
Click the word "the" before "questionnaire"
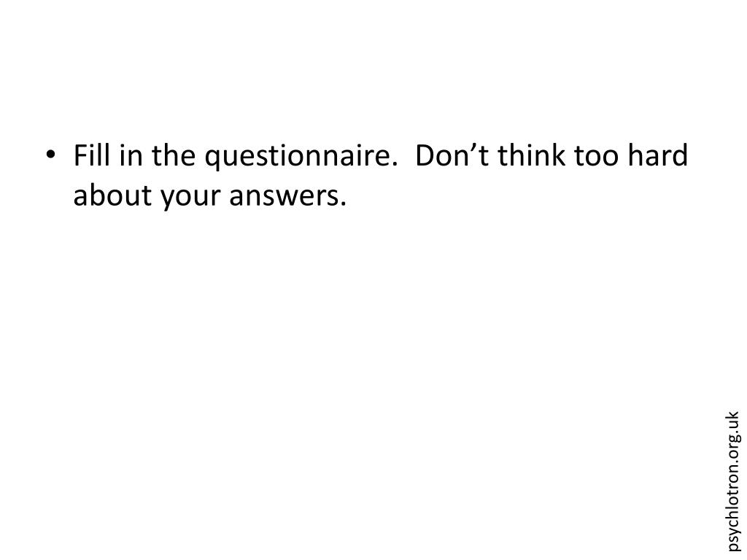[x=174, y=155]
